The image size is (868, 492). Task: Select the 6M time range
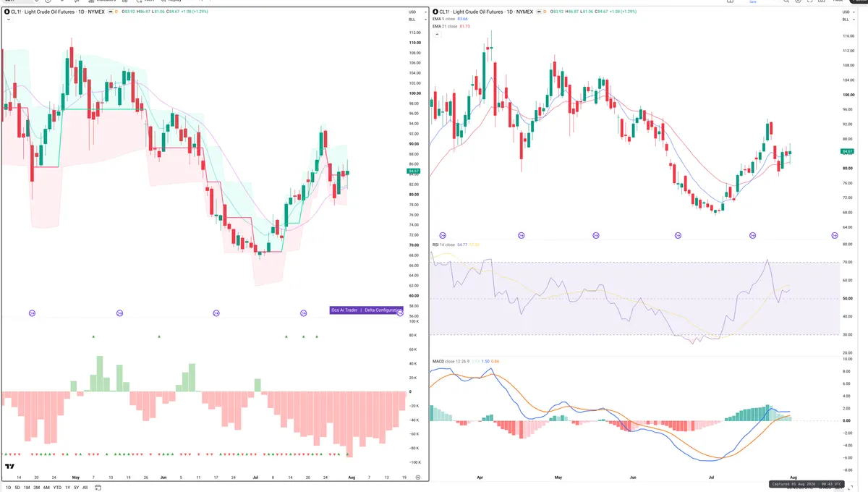tap(46, 488)
